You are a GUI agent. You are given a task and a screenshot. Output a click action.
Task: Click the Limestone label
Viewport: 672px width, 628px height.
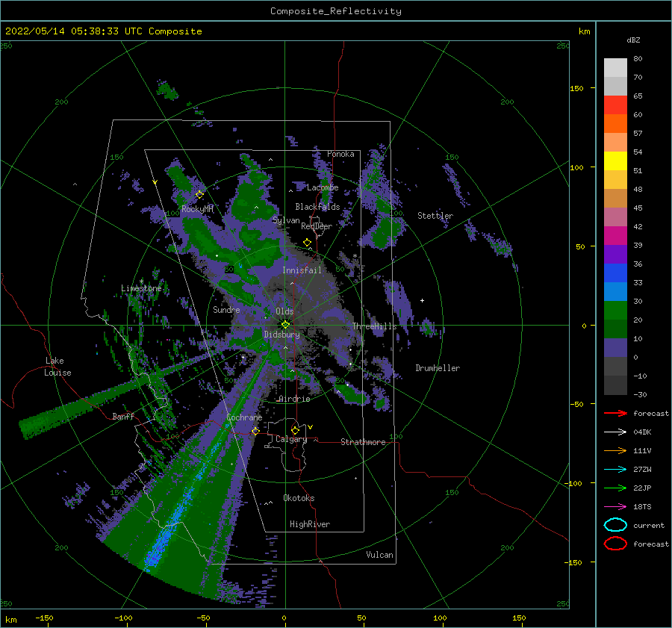pos(141,288)
